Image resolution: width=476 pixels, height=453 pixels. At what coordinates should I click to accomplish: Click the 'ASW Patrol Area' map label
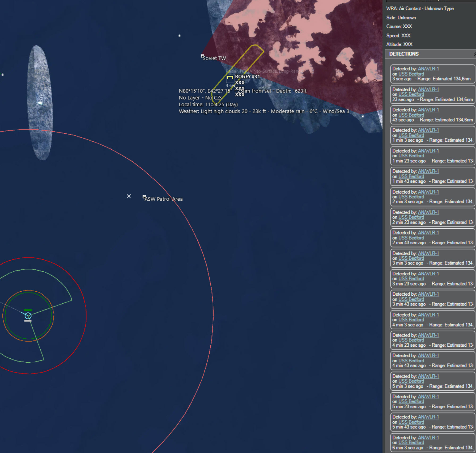pyautogui.click(x=164, y=199)
